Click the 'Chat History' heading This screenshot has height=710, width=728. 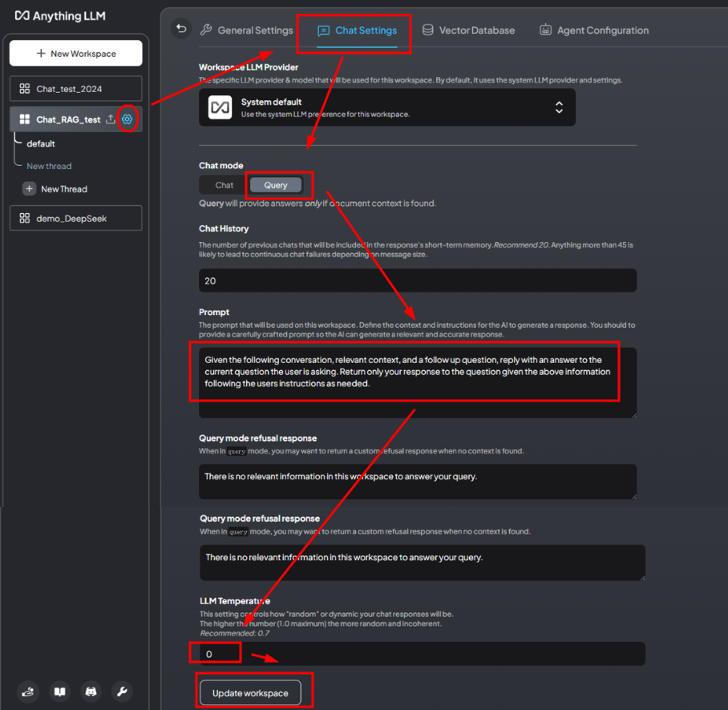224,228
